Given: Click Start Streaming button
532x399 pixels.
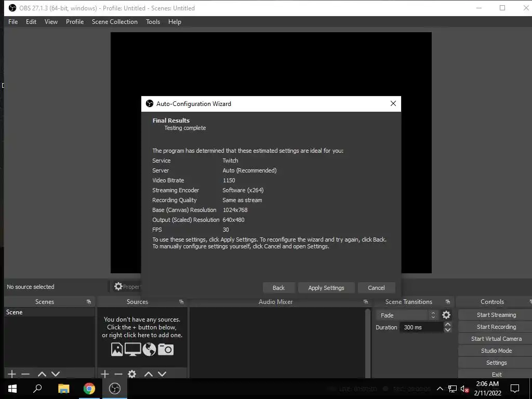Looking at the screenshot, I should click(x=496, y=315).
